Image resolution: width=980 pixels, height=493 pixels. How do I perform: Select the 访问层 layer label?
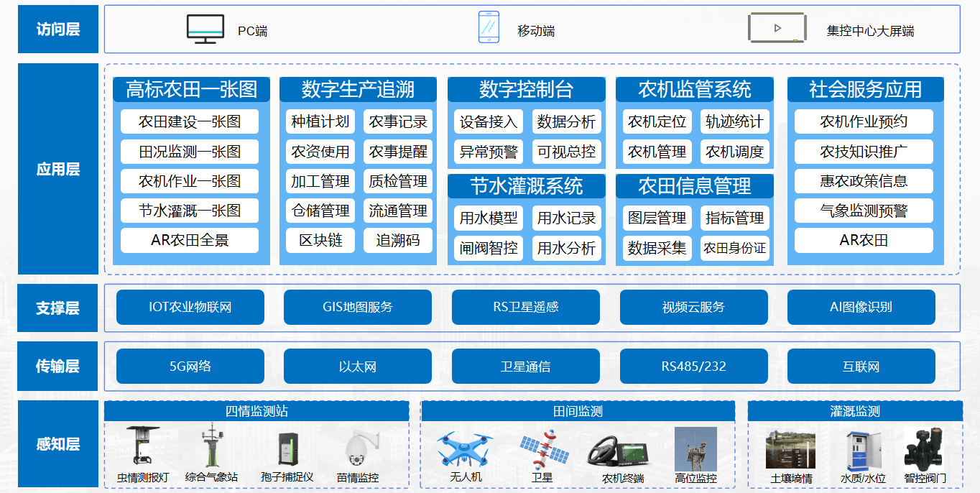click(x=58, y=29)
